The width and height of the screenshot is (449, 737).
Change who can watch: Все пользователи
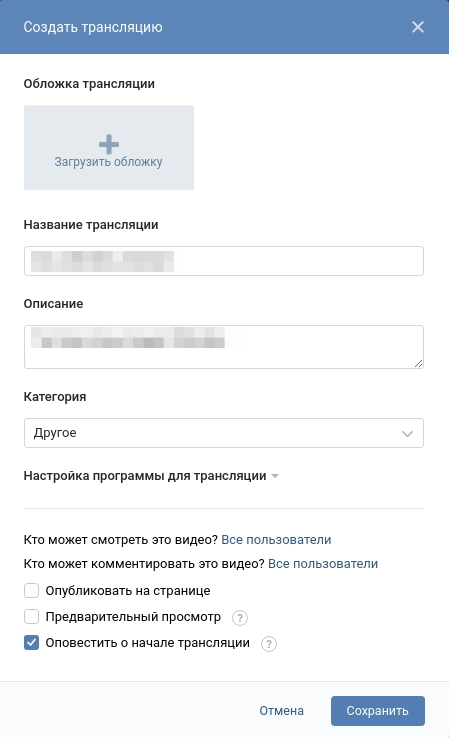[x=276, y=540]
